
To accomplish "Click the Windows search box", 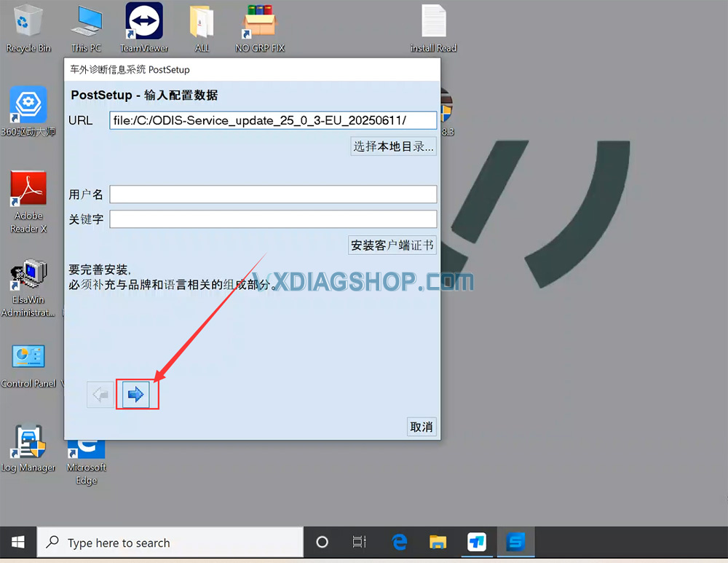I will [167, 543].
